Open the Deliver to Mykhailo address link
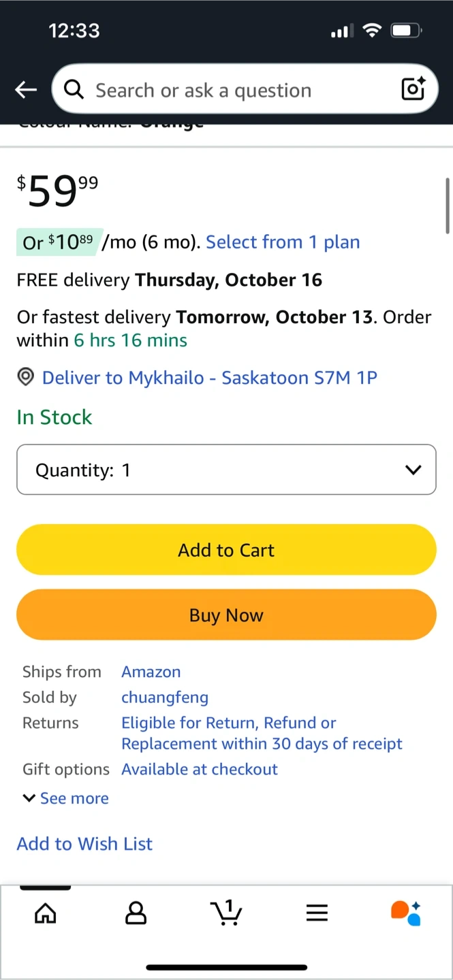This screenshot has height=980, width=453. point(210,378)
